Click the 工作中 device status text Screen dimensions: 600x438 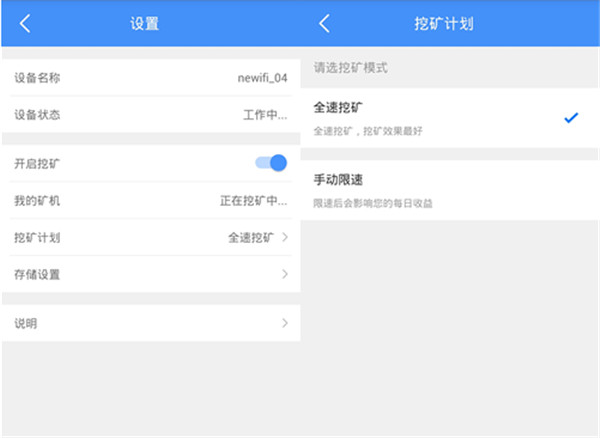point(264,115)
